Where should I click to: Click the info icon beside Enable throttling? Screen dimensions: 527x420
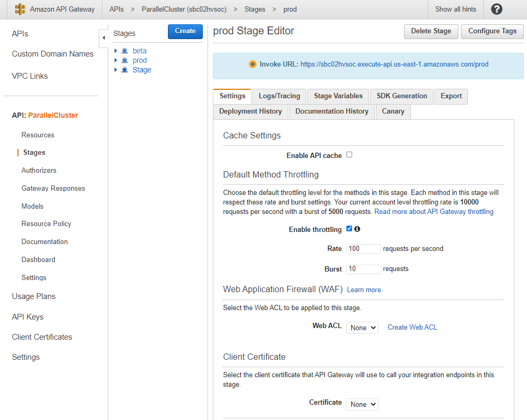[x=357, y=229]
